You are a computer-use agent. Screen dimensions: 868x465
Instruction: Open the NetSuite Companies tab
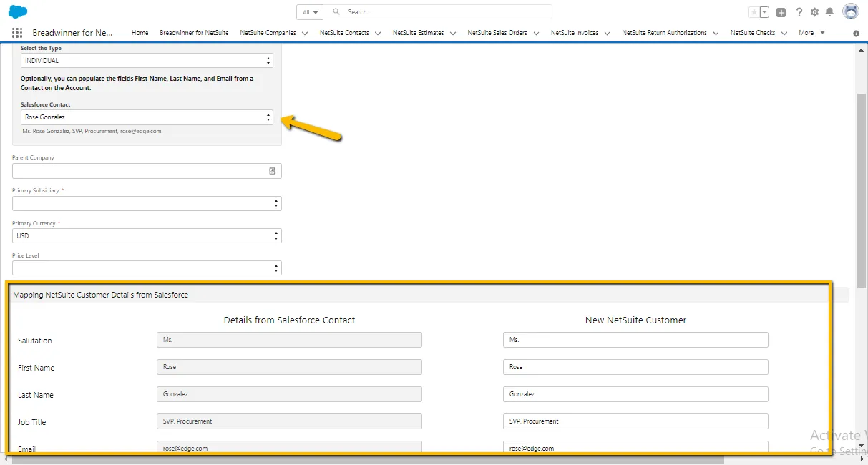[x=268, y=33]
